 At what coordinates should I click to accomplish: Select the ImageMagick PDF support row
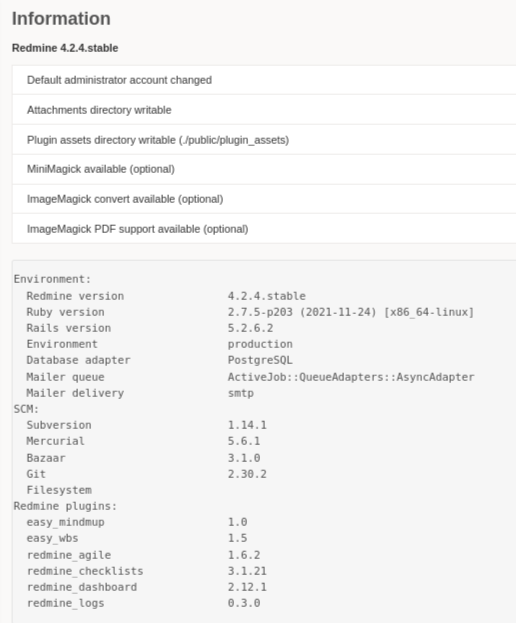click(x=264, y=229)
